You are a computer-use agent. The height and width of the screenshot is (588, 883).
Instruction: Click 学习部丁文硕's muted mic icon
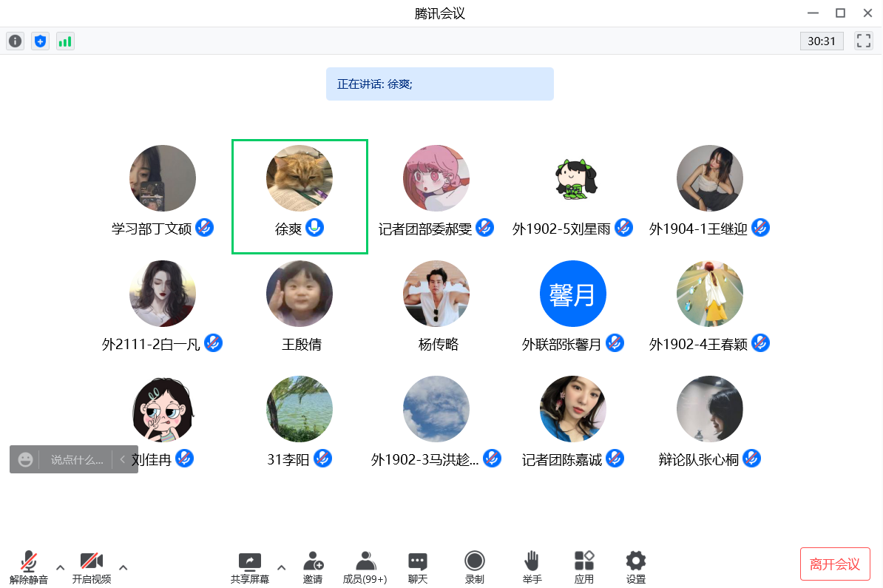point(204,228)
